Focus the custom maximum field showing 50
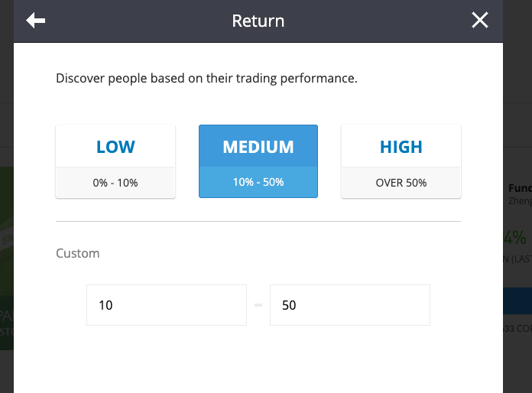The image size is (532, 393). pyautogui.click(x=349, y=305)
